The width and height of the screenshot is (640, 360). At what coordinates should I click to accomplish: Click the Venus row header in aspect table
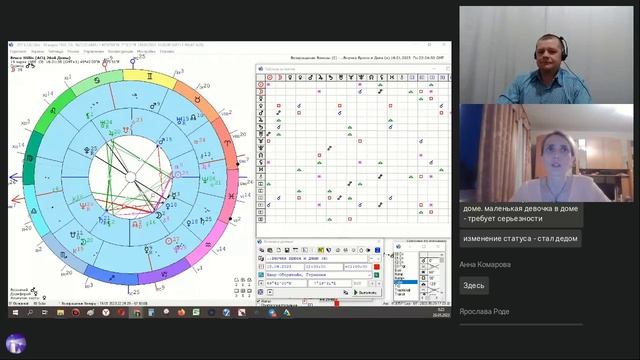coord(261,105)
